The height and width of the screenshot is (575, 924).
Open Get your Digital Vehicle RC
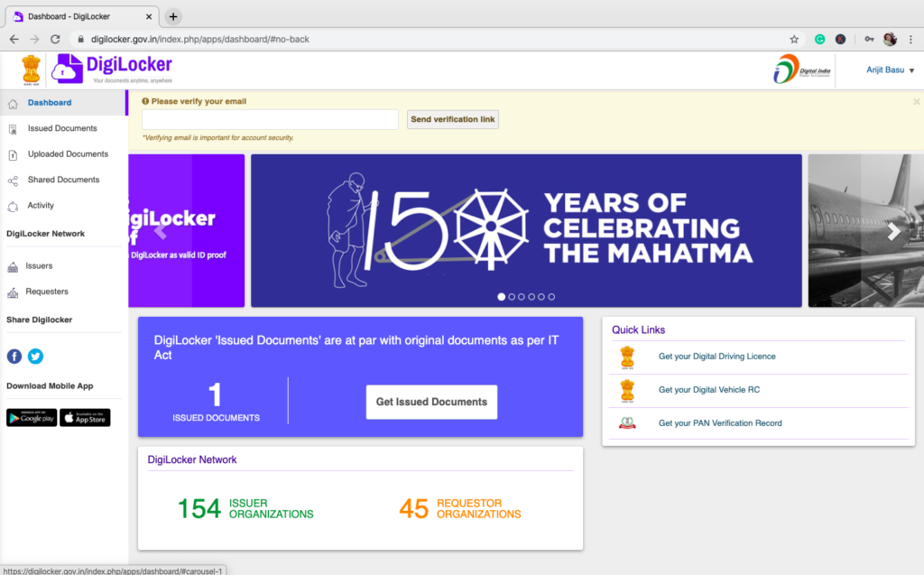coord(709,390)
